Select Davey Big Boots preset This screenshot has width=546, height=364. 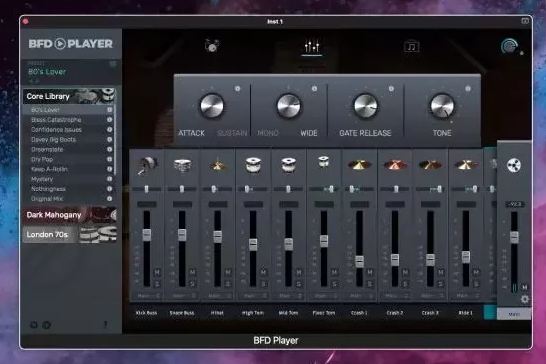coord(53,139)
